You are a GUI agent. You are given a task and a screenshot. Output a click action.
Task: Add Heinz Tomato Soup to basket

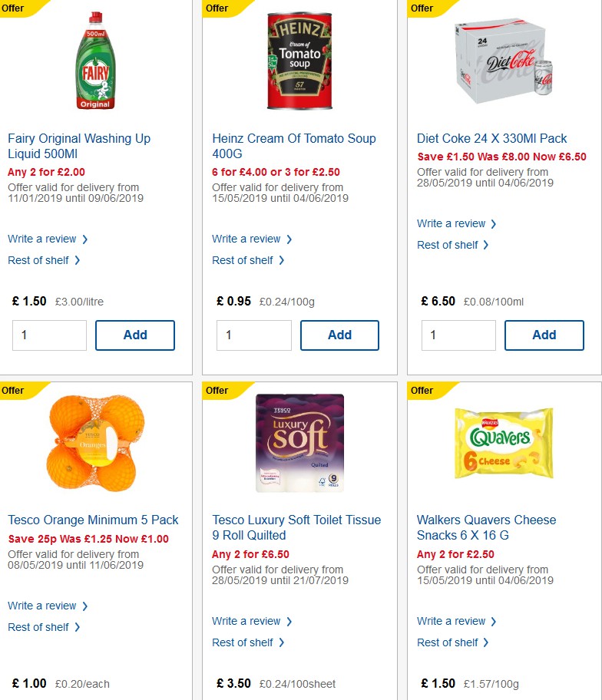(339, 335)
